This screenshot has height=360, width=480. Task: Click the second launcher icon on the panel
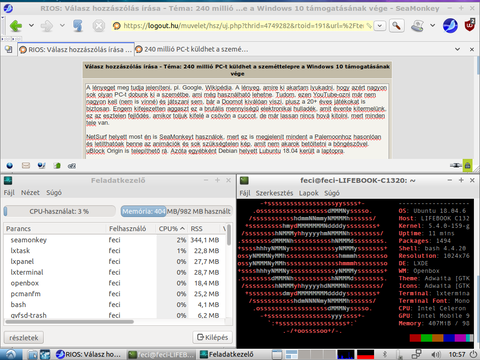(x=45, y=354)
